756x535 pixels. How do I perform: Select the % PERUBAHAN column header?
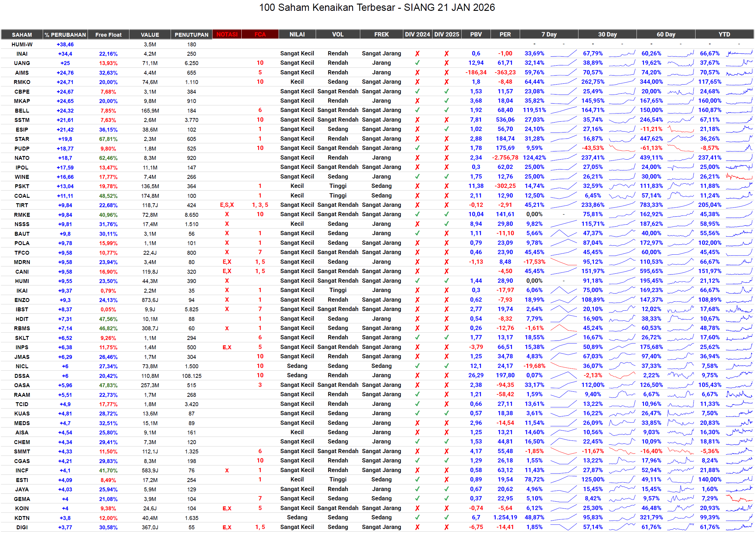tap(65, 35)
